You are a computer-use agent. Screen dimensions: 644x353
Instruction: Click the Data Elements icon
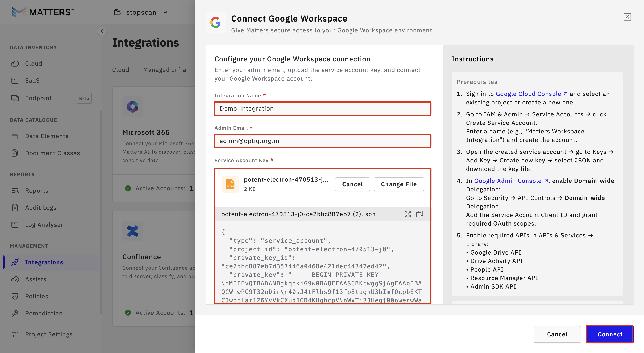[x=15, y=136]
